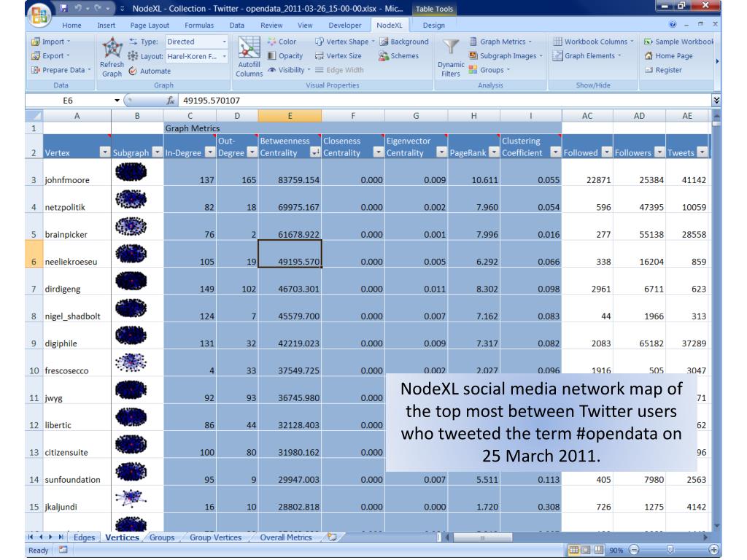Run the Automate command
The width and height of the screenshot is (747, 560).
(150, 71)
